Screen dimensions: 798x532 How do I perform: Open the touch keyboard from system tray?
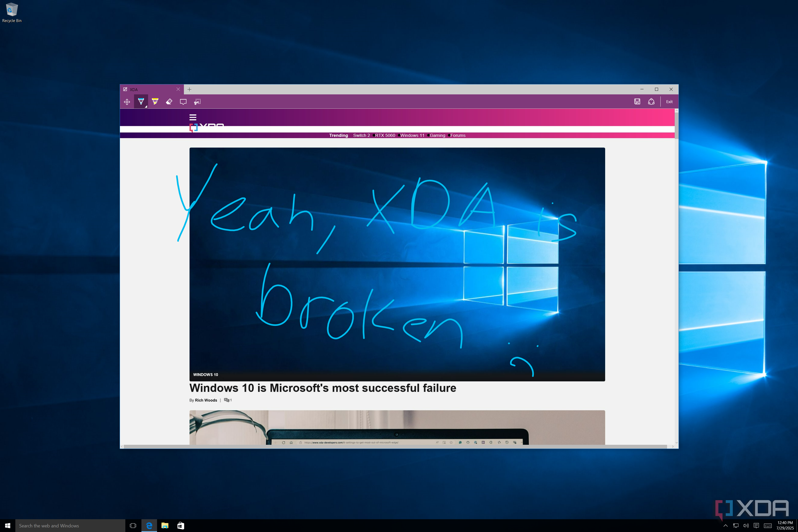click(x=768, y=526)
